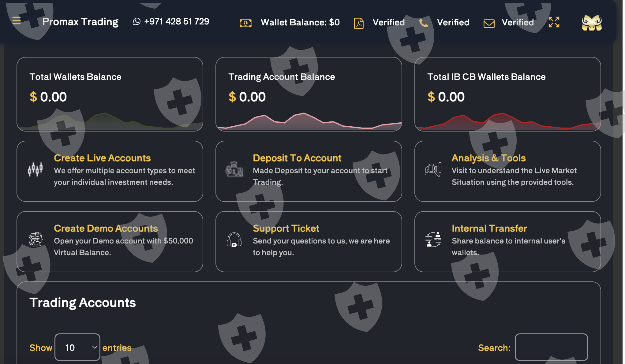Open the hamburger sidebar menu
Viewport: 625px width, 364px height.
pos(17,21)
